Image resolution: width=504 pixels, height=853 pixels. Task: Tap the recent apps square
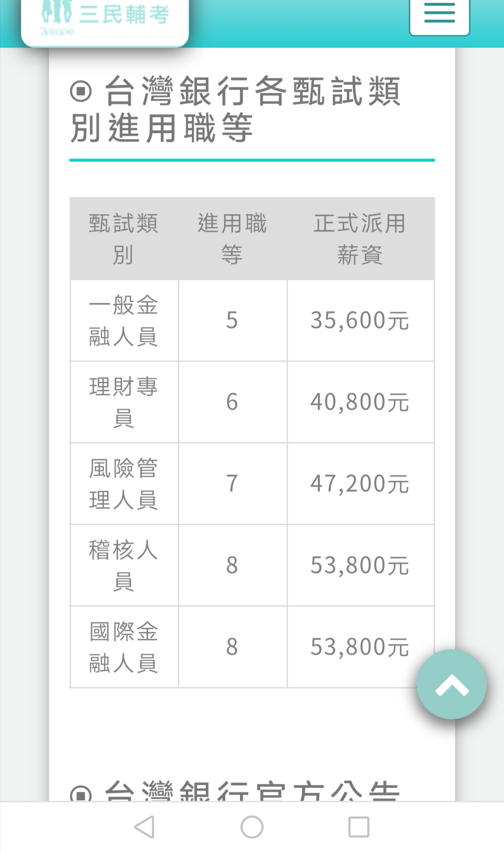[x=359, y=827]
